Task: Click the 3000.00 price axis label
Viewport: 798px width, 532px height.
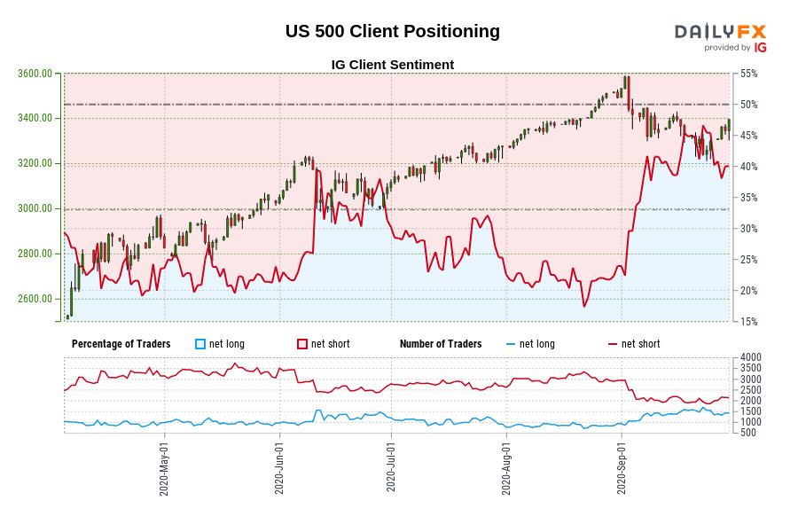Action: click(35, 208)
